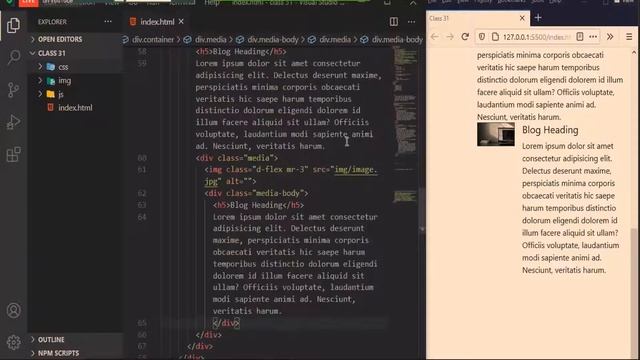
Task: Open editor more actions ellipsis
Action: click(x=411, y=22)
